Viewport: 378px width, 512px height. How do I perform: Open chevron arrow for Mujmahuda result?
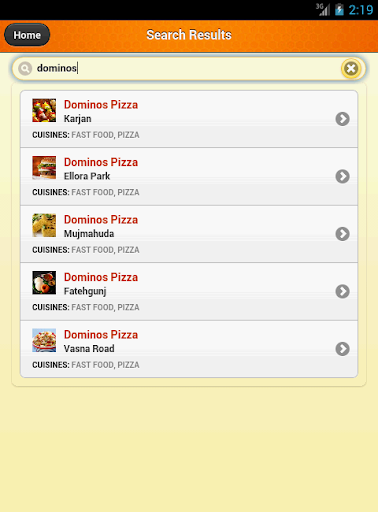pyautogui.click(x=342, y=234)
